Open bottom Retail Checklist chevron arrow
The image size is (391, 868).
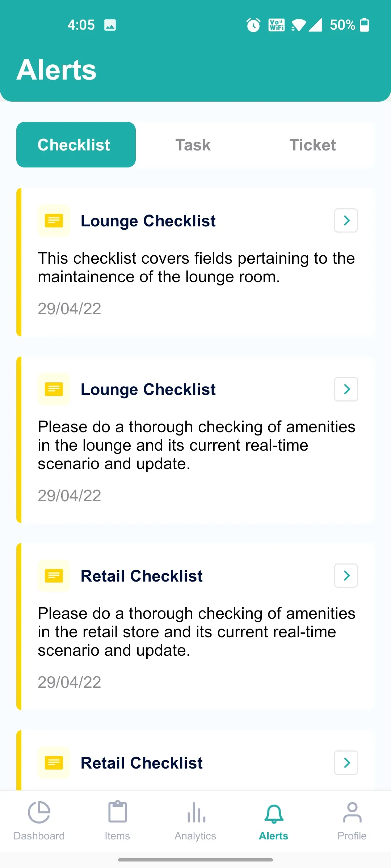[x=346, y=763]
